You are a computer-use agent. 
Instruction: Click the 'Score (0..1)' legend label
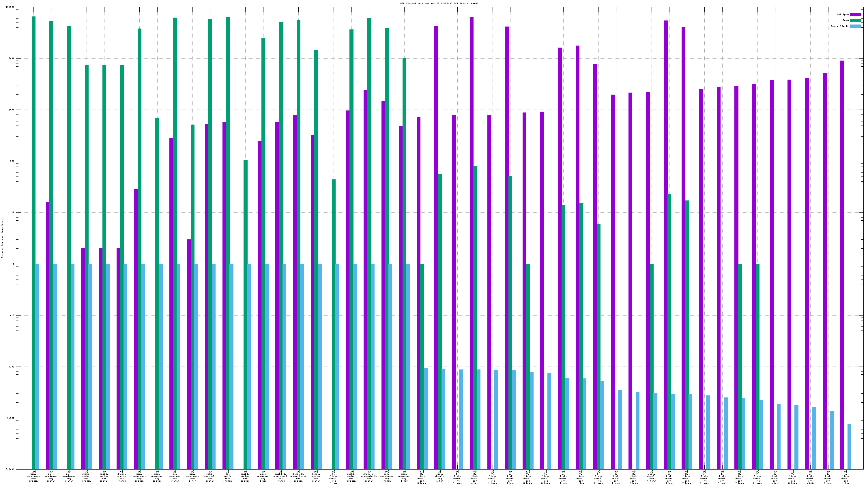point(839,26)
